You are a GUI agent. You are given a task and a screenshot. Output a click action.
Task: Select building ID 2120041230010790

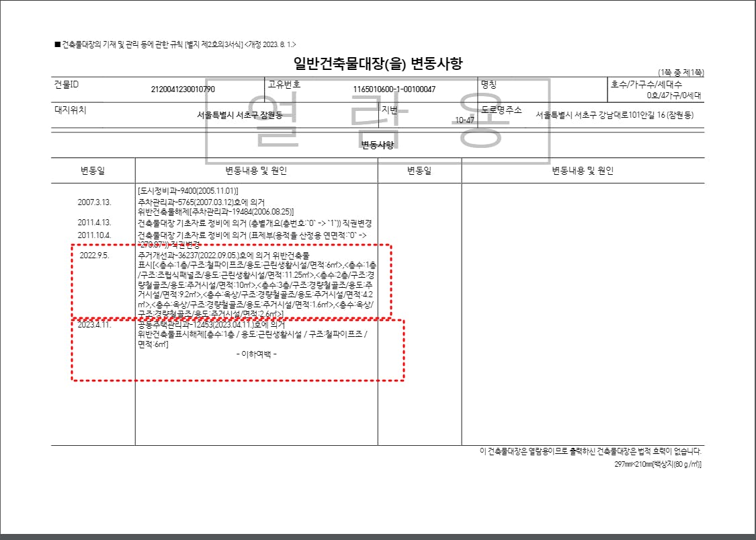(183, 89)
